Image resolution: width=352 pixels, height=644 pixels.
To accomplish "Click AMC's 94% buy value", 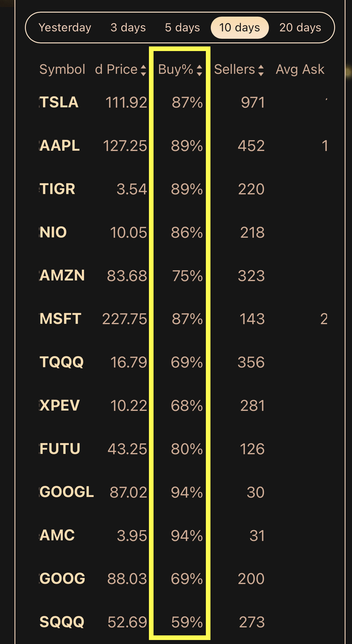I will tap(186, 536).
